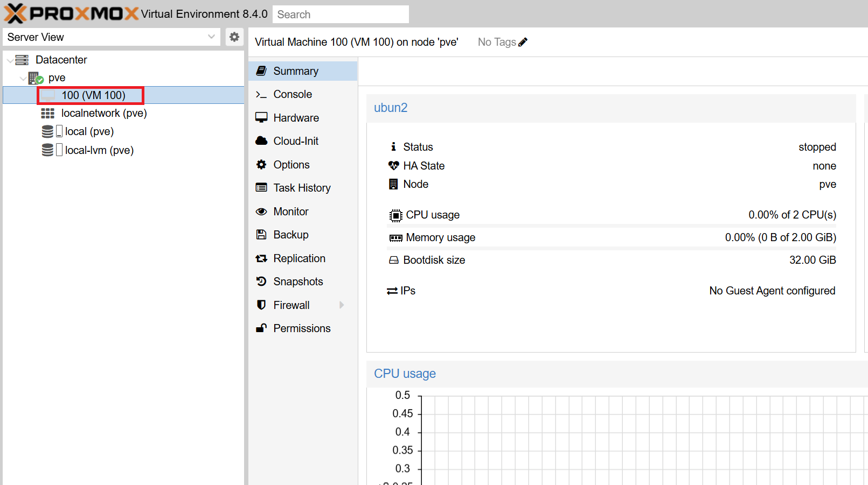Image resolution: width=868 pixels, height=485 pixels.
Task: Collapse the Datacenter tree node
Action: coord(10,60)
